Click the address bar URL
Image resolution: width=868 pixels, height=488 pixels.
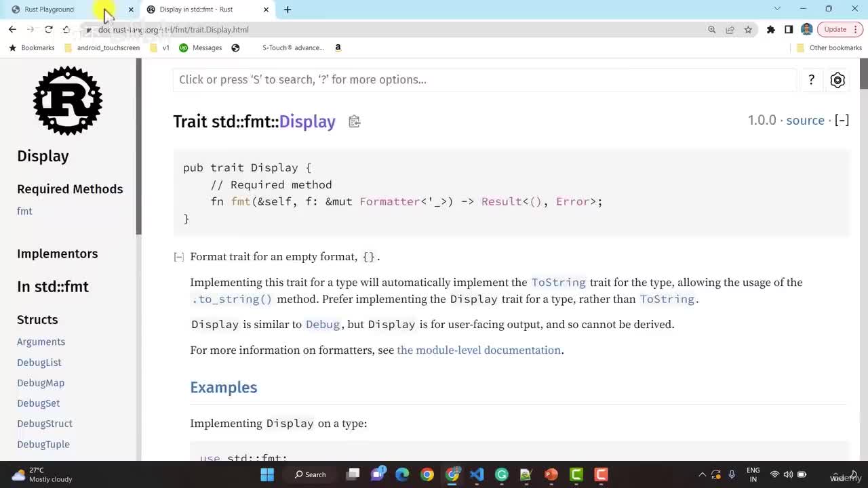pos(174,30)
